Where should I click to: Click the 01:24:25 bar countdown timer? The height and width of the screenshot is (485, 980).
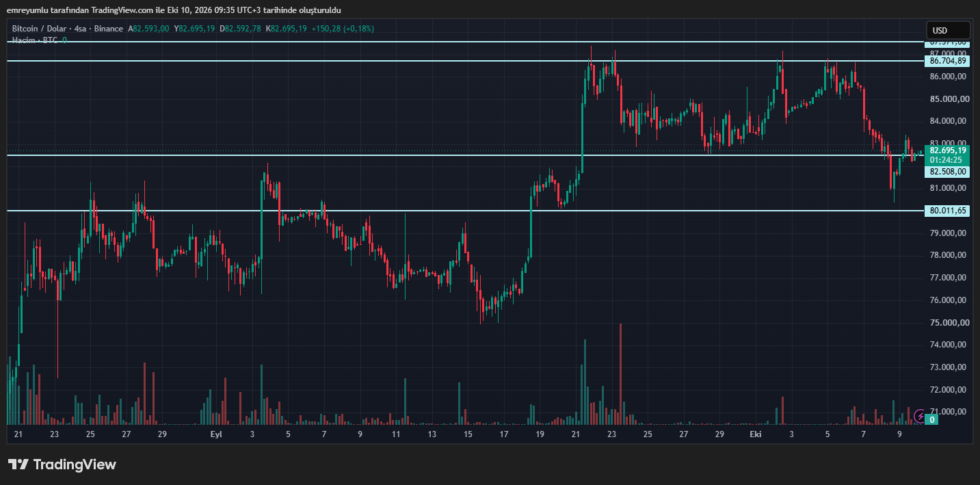947,160
